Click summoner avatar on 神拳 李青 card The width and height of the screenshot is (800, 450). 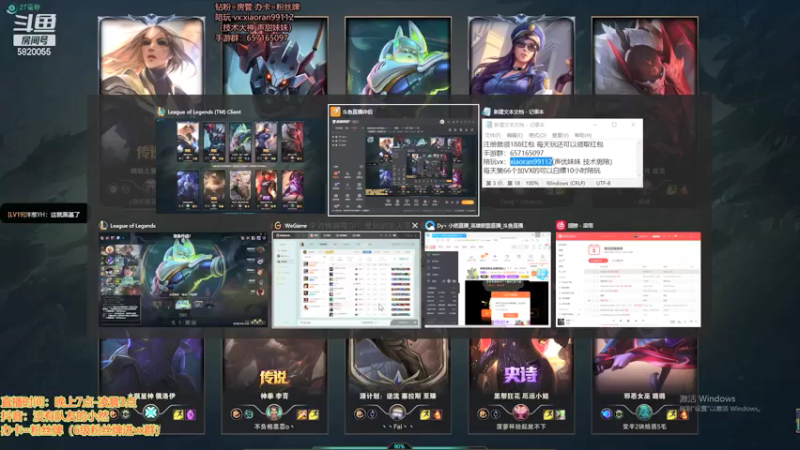tap(274, 412)
